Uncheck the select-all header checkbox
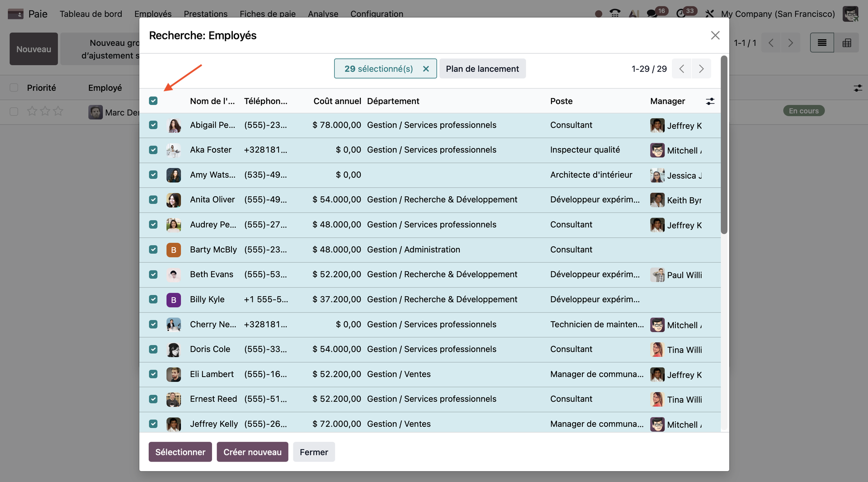This screenshot has height=482, width=868. (153, 101)
